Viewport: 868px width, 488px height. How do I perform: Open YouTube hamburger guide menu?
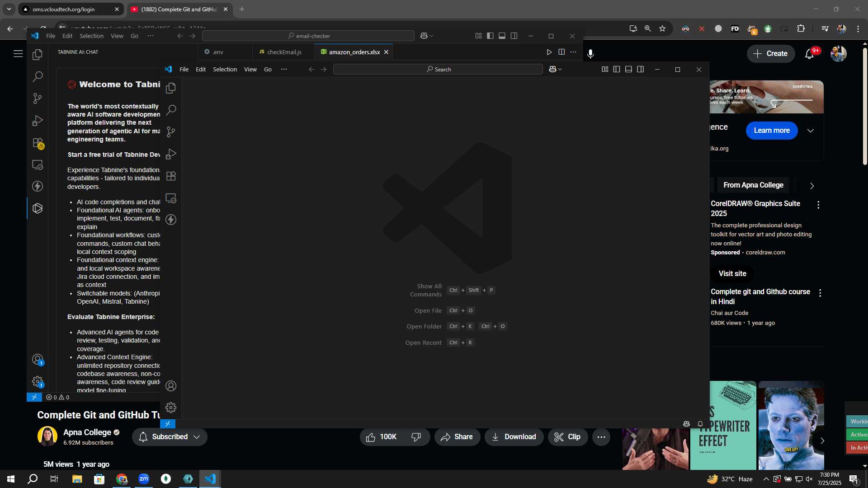coord(18,54)
